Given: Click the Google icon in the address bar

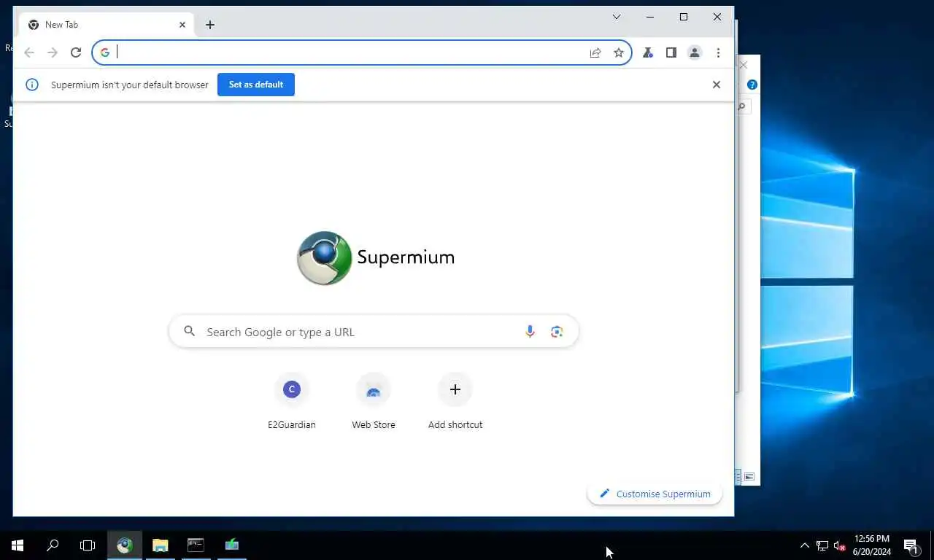Looking at the screenshot, I should point(105,52).
